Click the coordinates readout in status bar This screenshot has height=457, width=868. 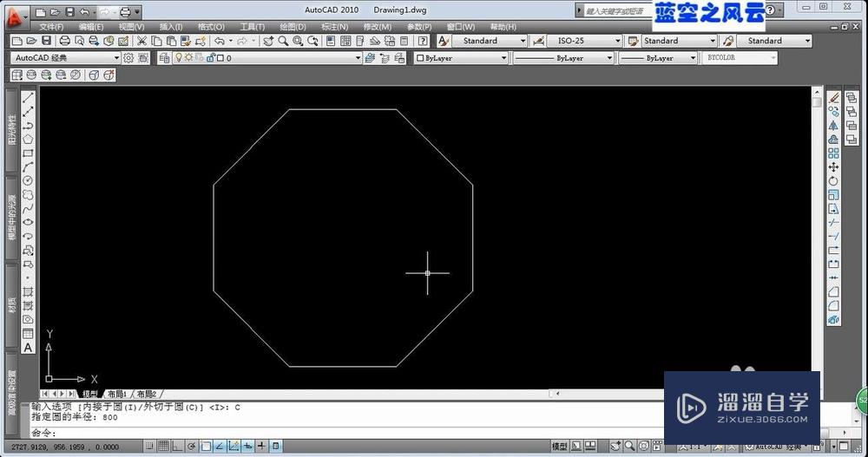tap(65, 447)
